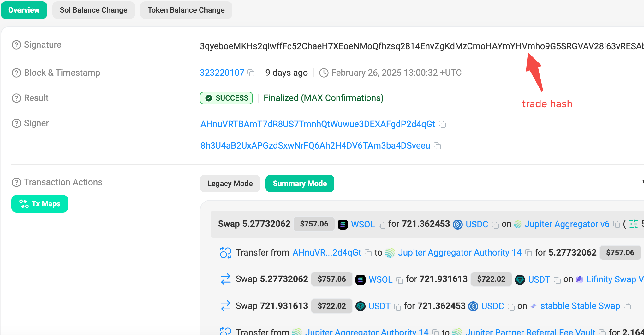Screen dimensions: 644x335
Task: Click the Signature help question icon
Action: pyautogui.click(x=16, y=45)
